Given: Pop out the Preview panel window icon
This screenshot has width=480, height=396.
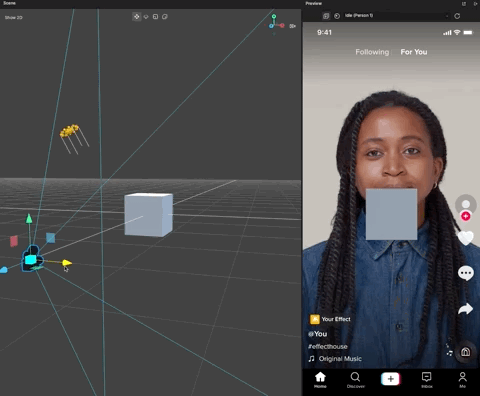Looking at the screenshot, I should pyautogui.click(x=464, y=4).
